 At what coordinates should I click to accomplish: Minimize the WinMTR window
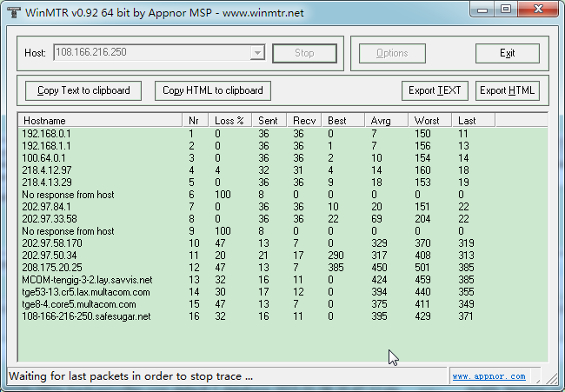point(482,10)
